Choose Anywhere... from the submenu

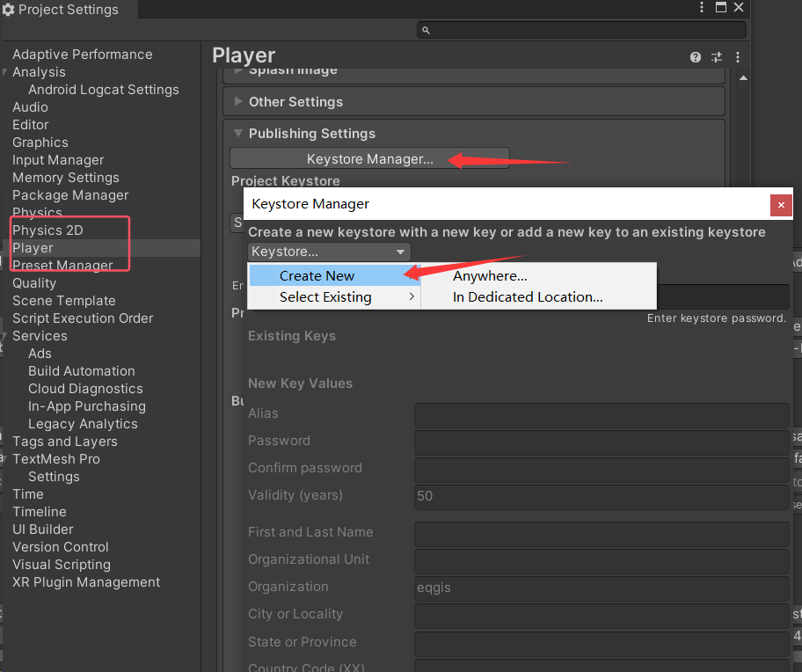click(x=490, y=276)
